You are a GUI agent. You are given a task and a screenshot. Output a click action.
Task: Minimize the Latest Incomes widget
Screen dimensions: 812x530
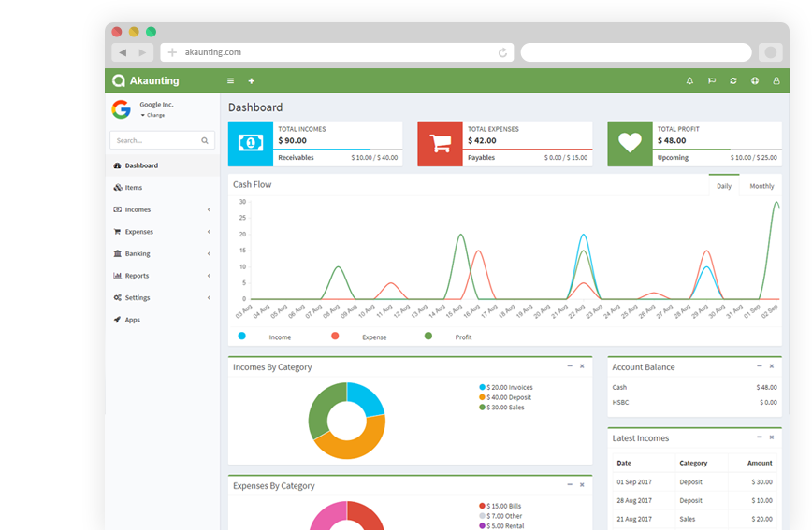(x=760, y=437)
